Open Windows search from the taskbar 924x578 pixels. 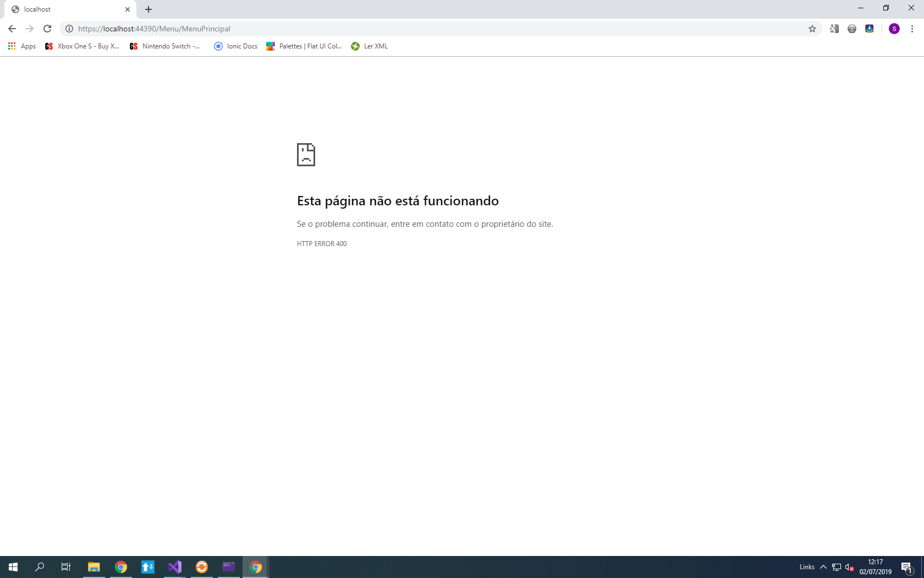(40, 567)
